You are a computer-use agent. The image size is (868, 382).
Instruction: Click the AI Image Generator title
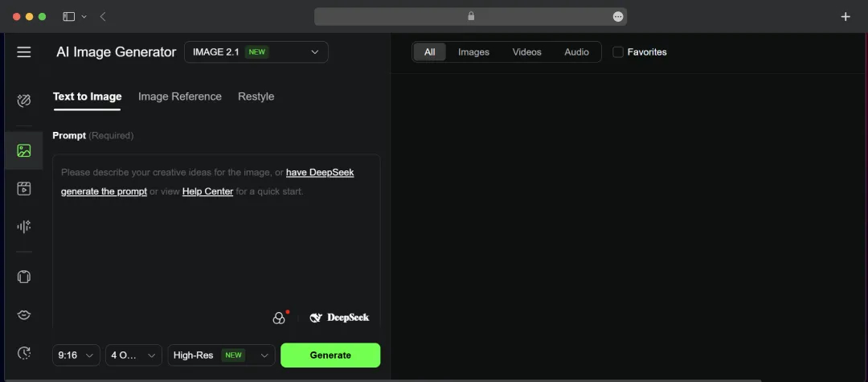point(117,52)
